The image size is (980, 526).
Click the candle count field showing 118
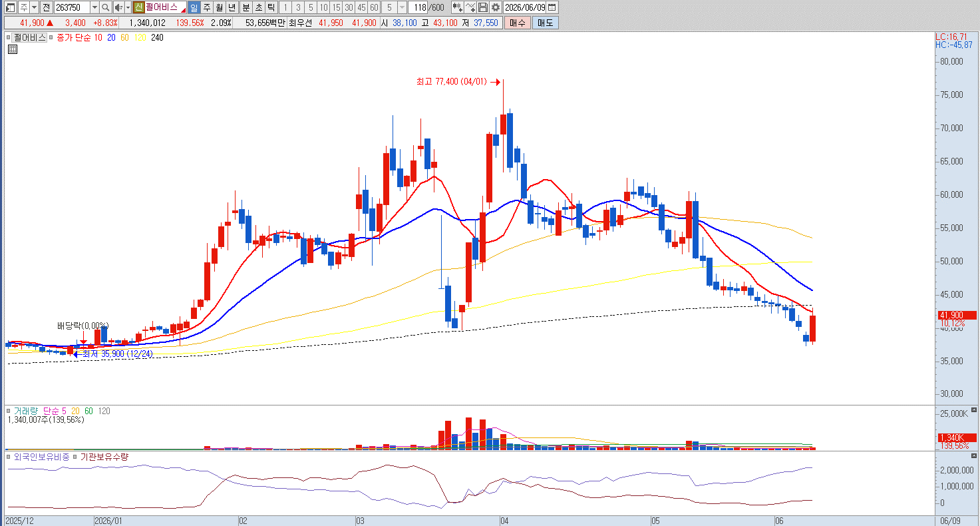pos(418,7)
